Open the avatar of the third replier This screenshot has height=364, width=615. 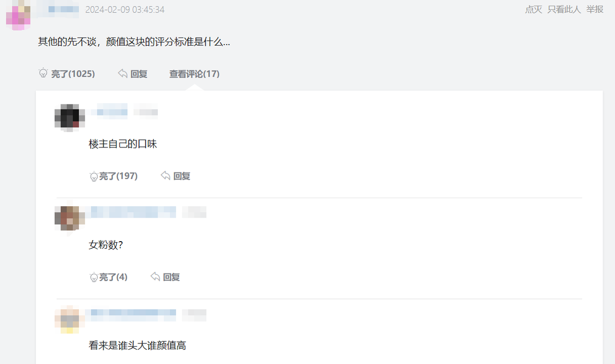[x=69, y=320]
